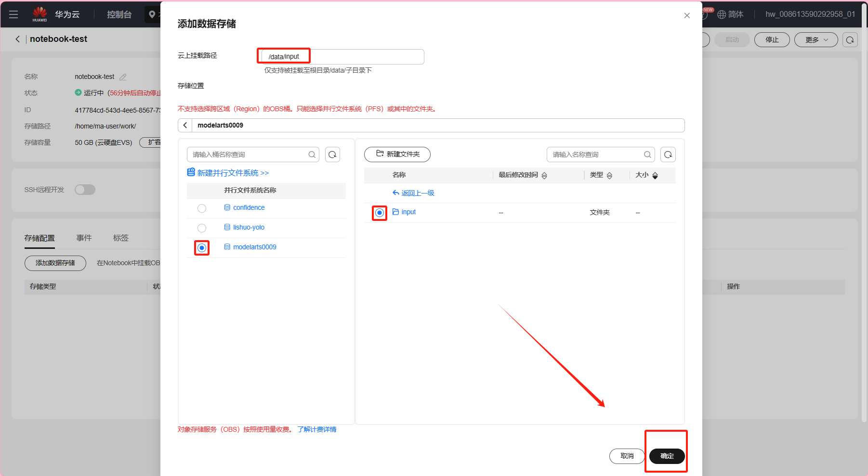
Task: Switch to the 标签 tab
Action: pos(120,237)
